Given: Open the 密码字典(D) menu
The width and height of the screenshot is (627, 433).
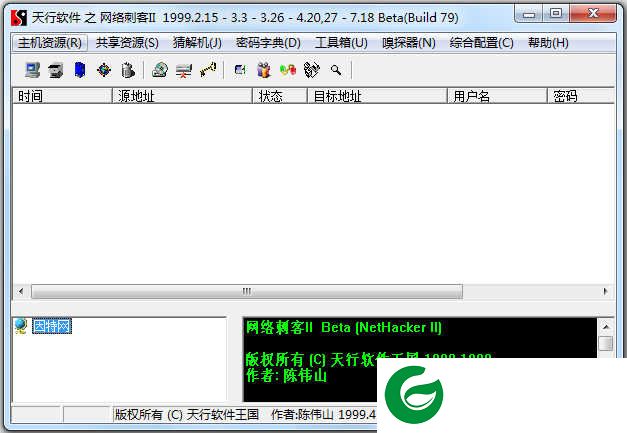Looking at the screenshot, I should (268, 43).
